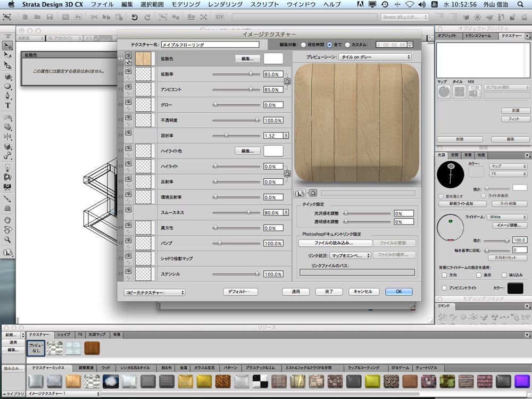Select the 現在時間 radio button

(x=303, y=45)
